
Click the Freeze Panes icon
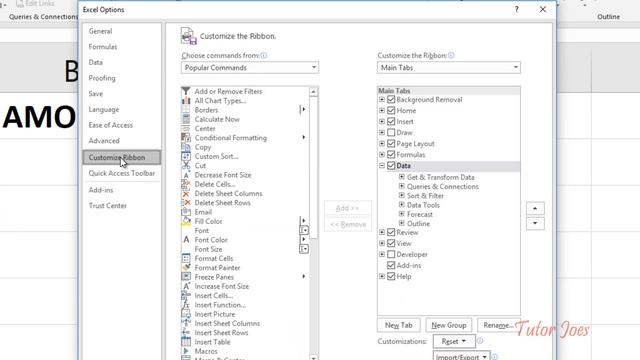pyautogui.click(x=186, y=277)
